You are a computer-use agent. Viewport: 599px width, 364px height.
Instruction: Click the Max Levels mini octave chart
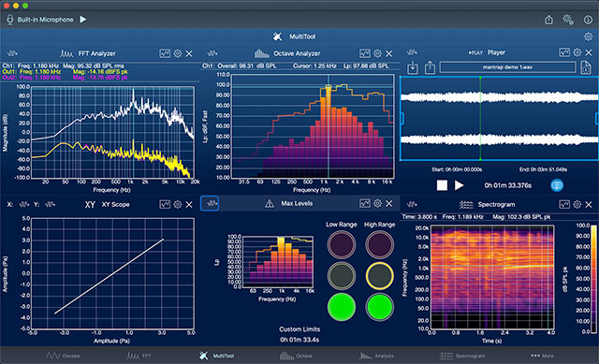point(278,262)
